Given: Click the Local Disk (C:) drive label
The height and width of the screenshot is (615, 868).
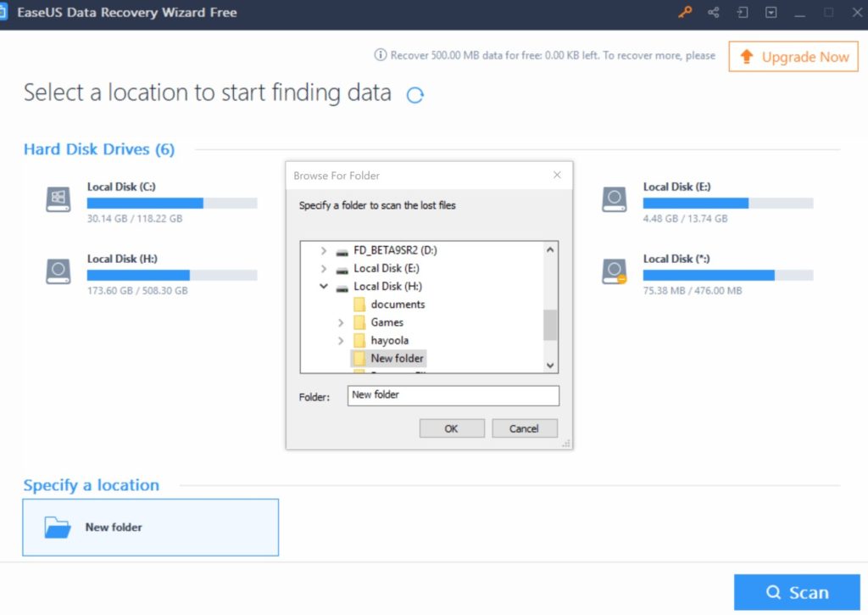Looking at the screenshot, I should pyautogui.click(x=121, y=187).
